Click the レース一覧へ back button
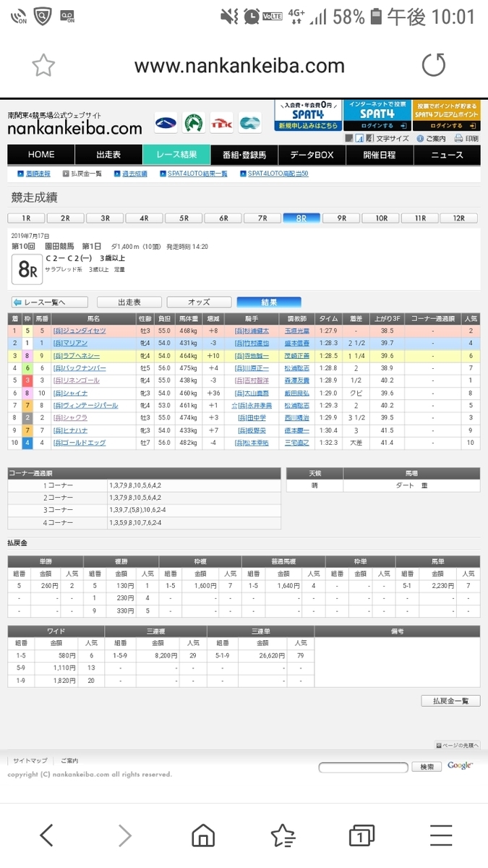Image resolution: width=488 pixels, height=868 pixels. point(50,302)
